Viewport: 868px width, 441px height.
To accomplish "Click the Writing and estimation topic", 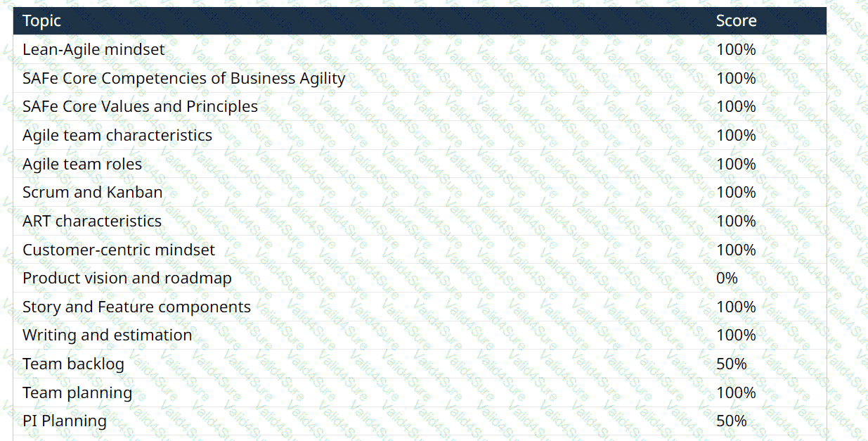I will click(107, 335).
